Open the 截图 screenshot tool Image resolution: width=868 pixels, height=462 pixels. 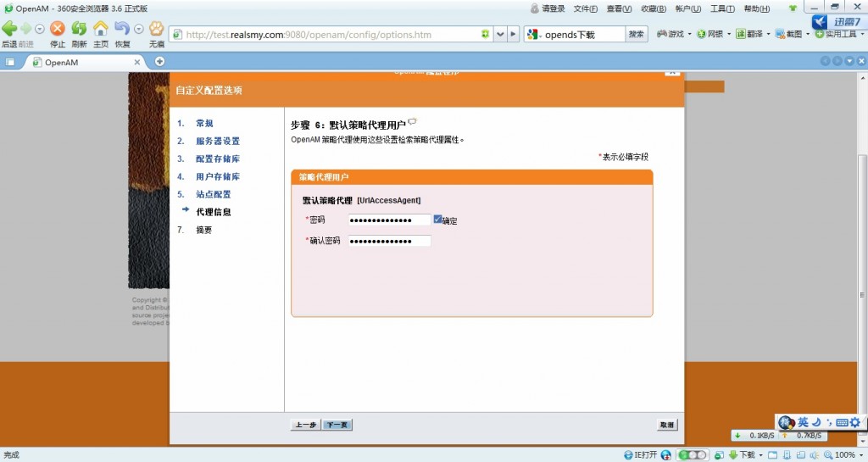point(789,34)
